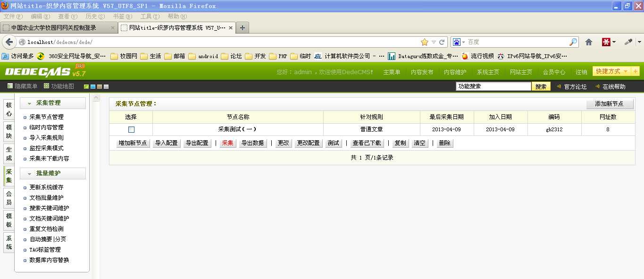
Task: Click the 查看已下载 button
Action: 367,143
